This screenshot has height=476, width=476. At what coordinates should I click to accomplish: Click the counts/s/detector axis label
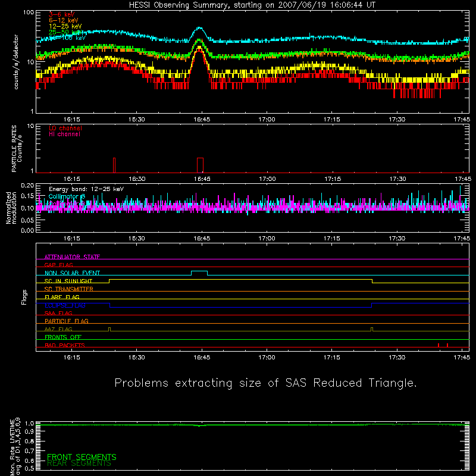[16, 62]
